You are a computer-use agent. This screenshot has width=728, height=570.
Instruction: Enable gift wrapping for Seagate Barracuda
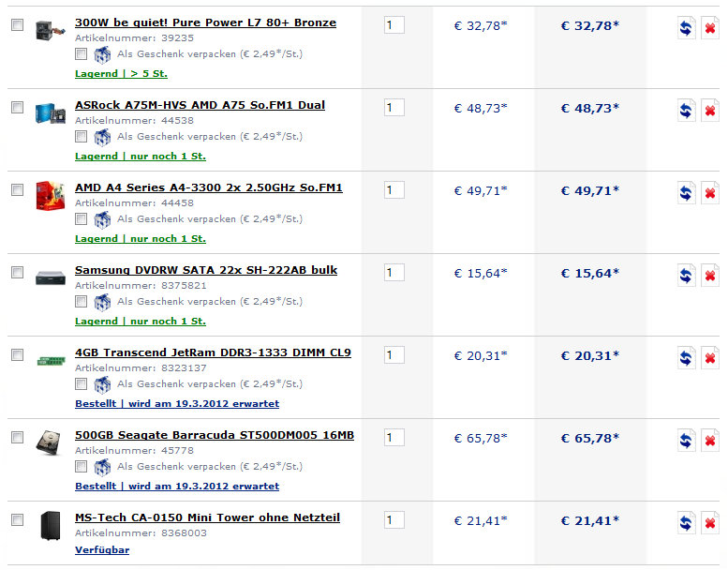tap(81, 466)
